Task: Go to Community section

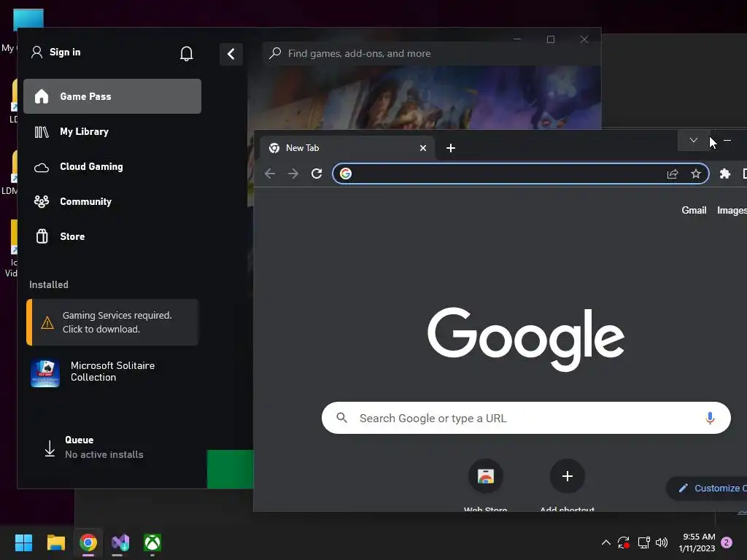Action: (x=112, y=201)
